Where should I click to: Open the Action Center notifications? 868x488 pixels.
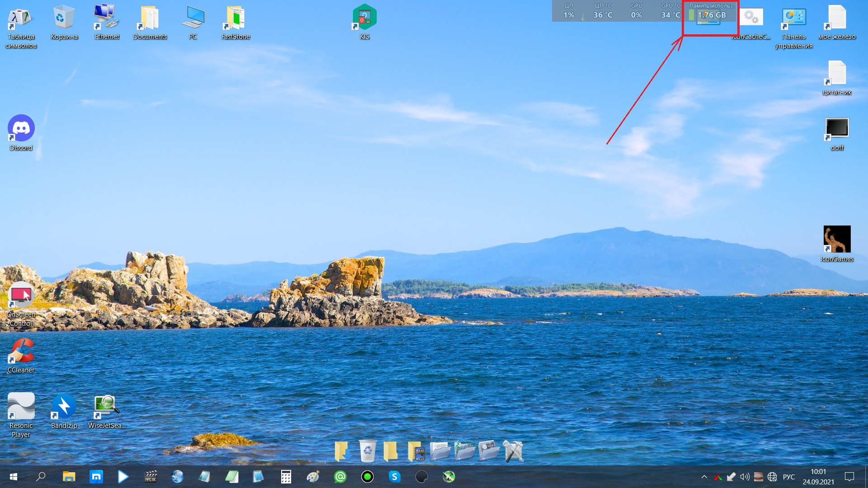(849, 477)
